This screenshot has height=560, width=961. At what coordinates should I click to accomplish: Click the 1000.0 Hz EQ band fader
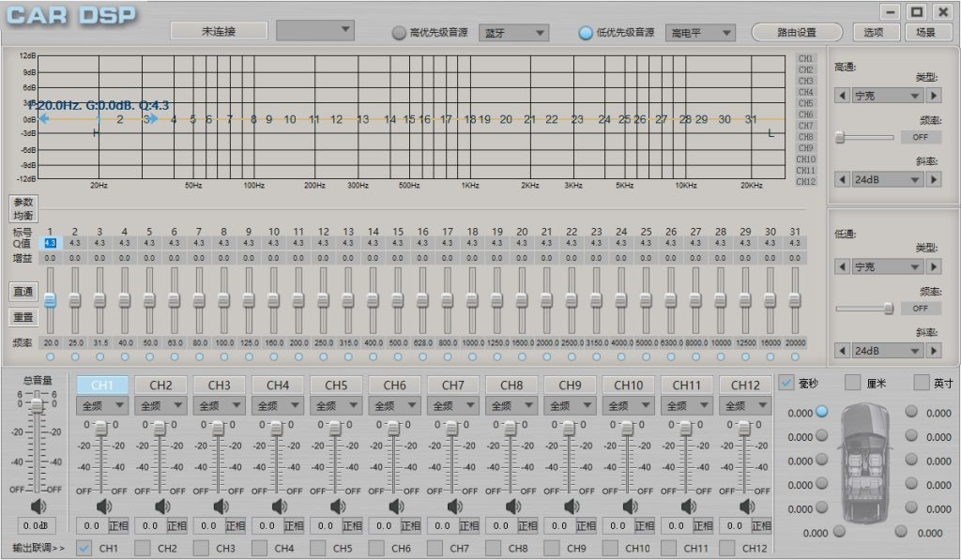click(472, 300)
